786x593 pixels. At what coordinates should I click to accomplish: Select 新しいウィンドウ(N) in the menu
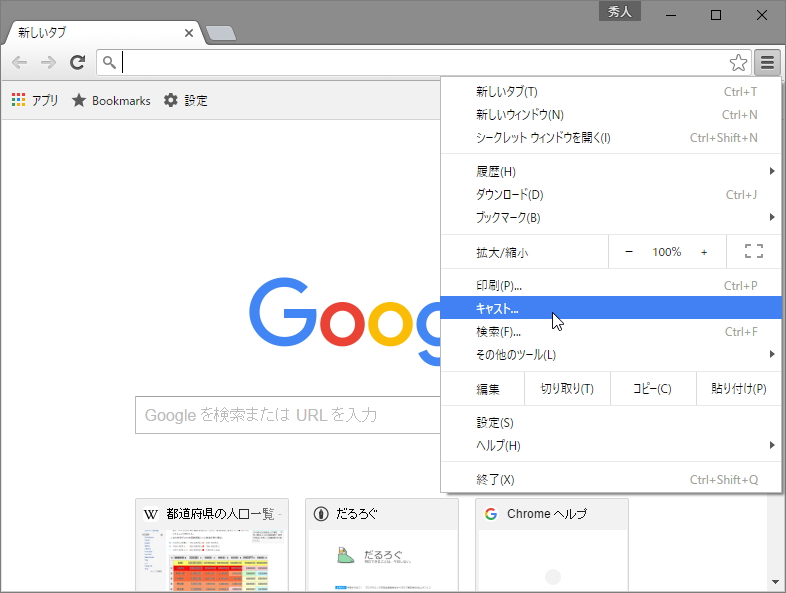coord(611,115)
